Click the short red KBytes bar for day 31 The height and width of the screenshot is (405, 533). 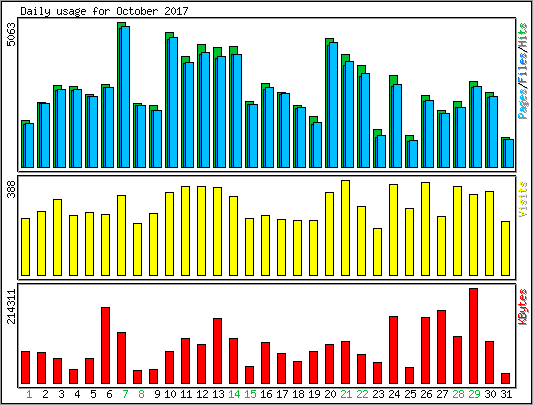(505, 378)
